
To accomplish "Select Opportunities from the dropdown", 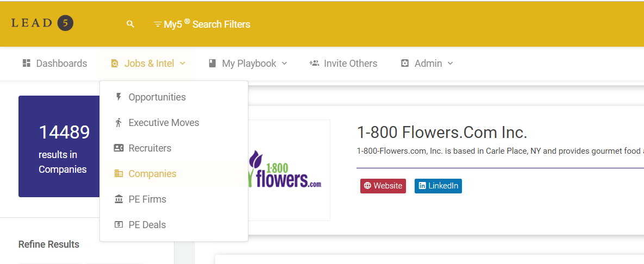I will [174, 97].
